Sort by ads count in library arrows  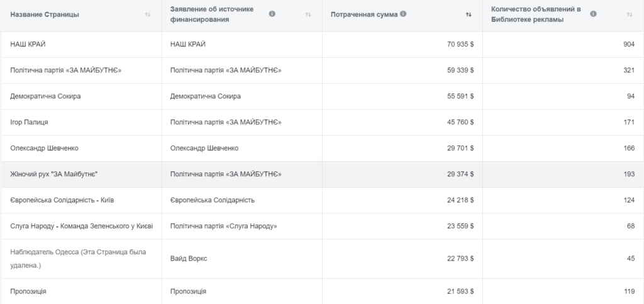pyautogui.click(x=629, y=14)
